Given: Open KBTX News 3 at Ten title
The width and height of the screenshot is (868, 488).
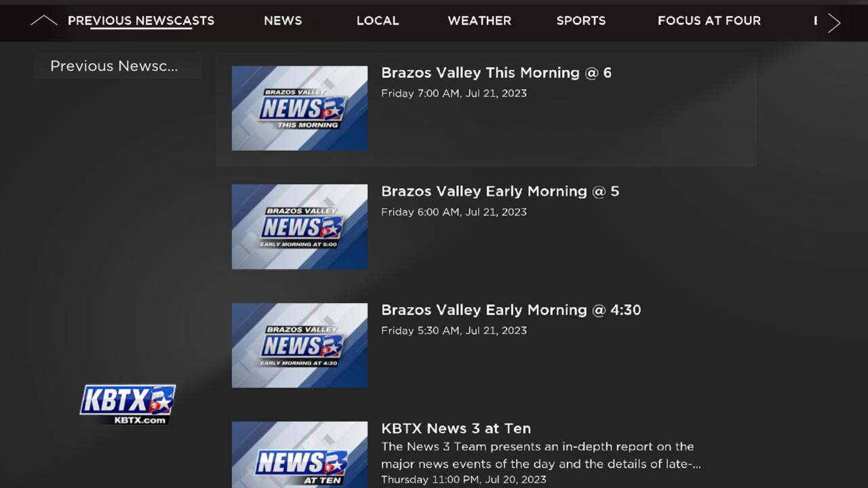Looking at the screenshot, I should click(x=456, y=428).
